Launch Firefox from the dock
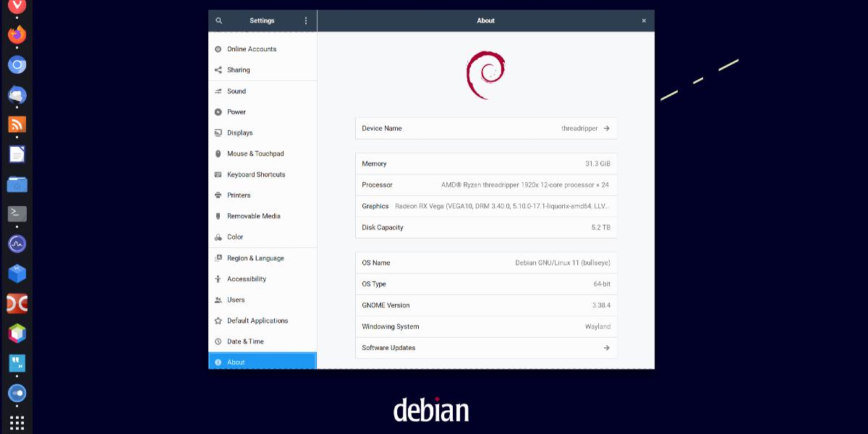Image resolution: width=868 pixels, height=434 pixels. (x=17, y=34)
